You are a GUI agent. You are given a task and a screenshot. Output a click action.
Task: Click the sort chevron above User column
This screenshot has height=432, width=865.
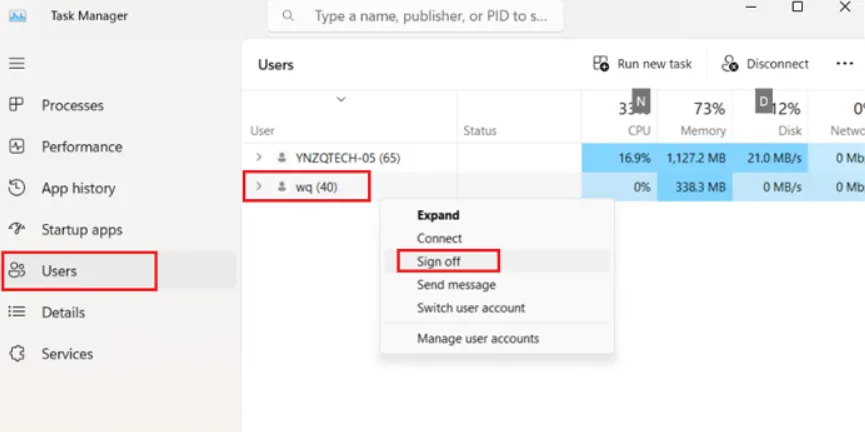pyautogui.click(x=341, y=100)
